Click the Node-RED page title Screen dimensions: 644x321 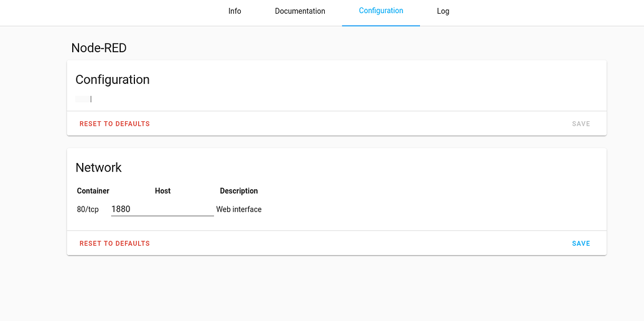99,48
